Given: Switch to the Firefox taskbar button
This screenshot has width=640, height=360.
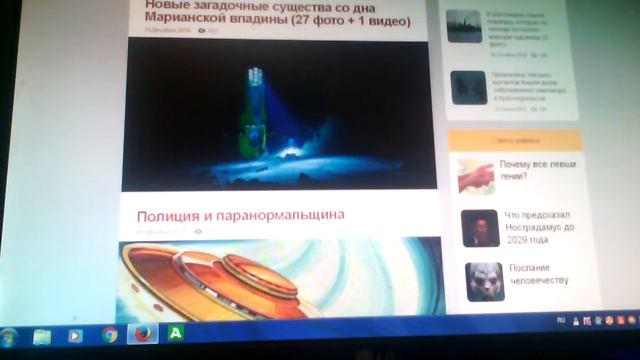Looking at the screenshot, I should coord(142,334).
